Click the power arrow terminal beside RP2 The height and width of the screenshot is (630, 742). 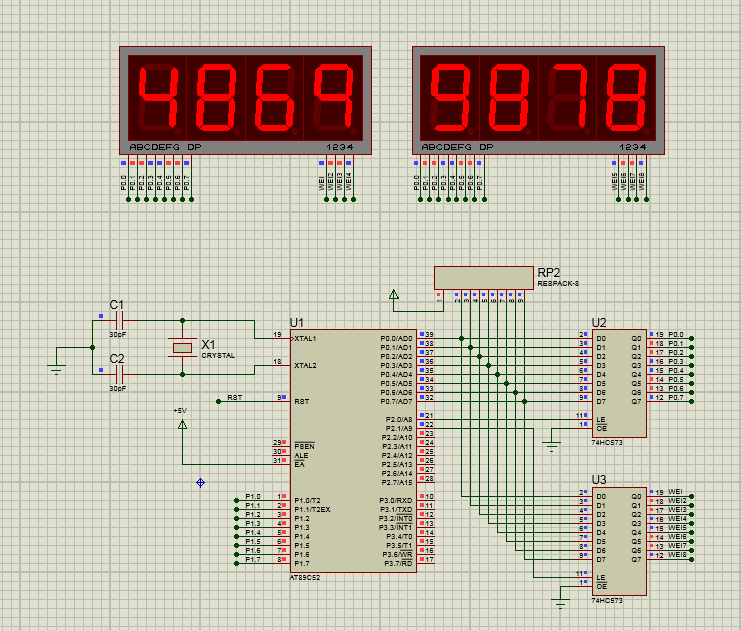pos(394,294)
